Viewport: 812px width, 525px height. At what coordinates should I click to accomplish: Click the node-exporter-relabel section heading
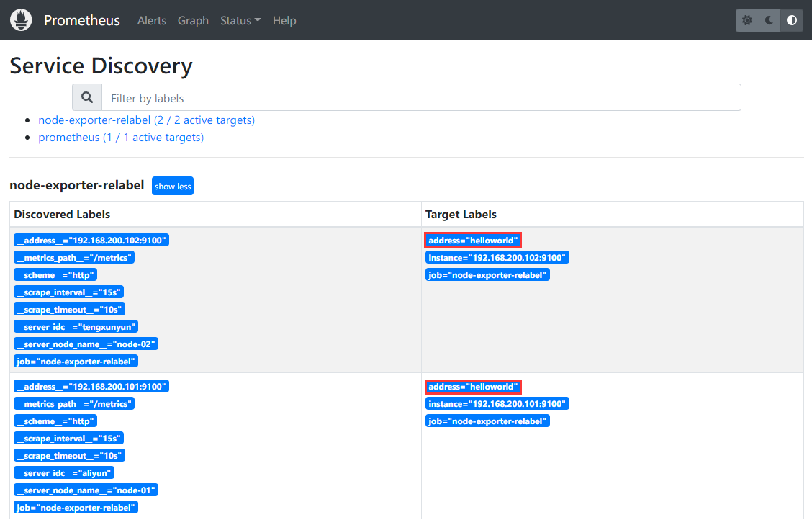point(76,186)
